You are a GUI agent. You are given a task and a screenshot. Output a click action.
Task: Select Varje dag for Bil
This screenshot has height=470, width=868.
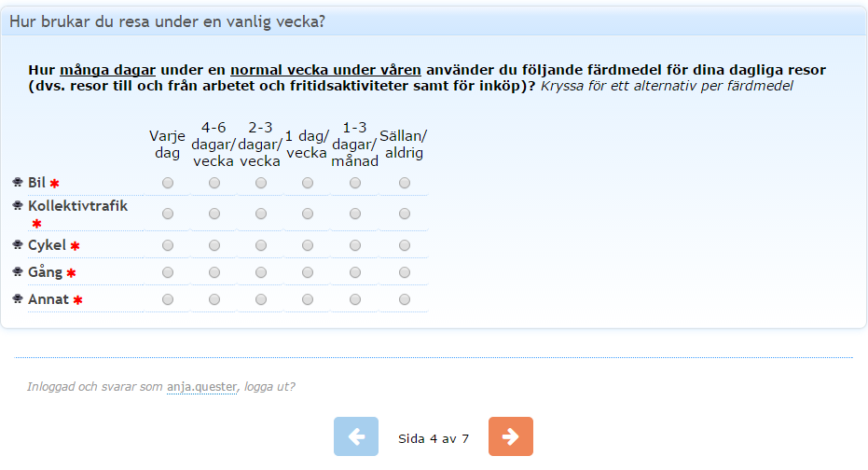pyautogui.click(x=168, y=183)
